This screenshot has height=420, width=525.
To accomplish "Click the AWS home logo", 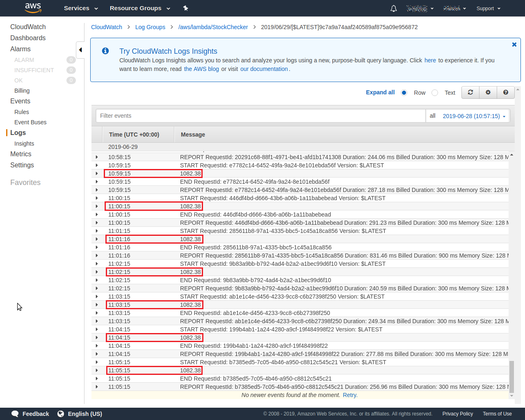I will (33, 8).
